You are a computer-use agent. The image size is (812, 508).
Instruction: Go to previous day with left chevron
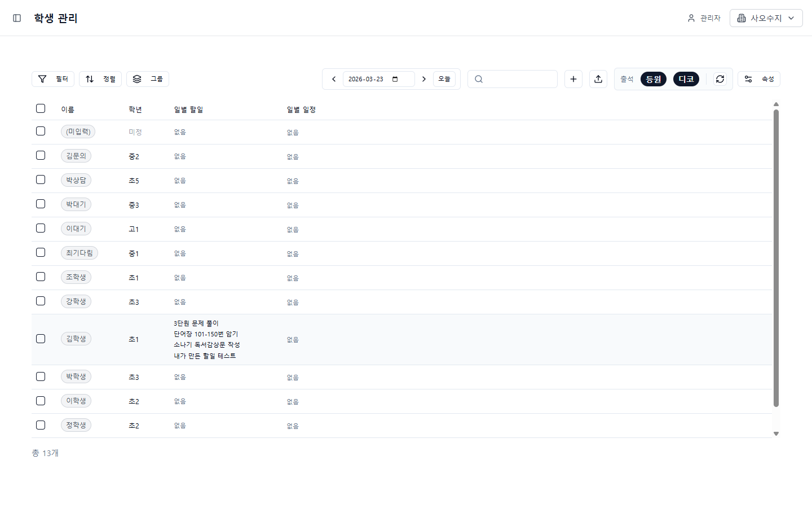[334, 79]
